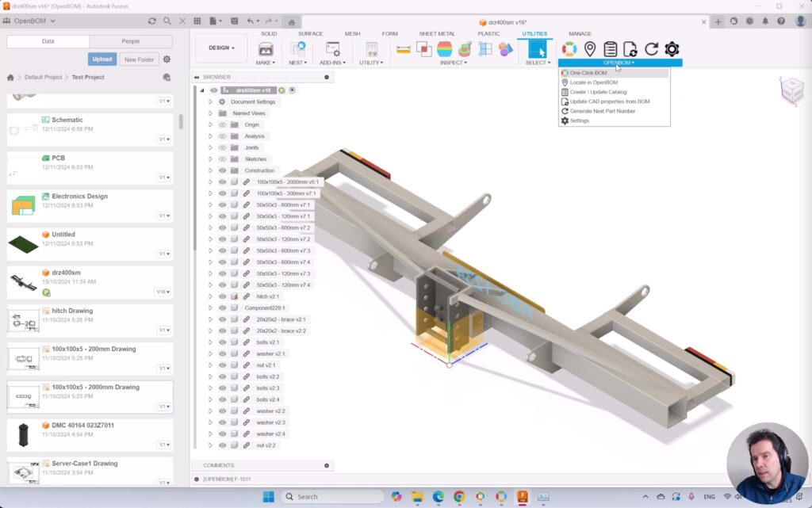Click the Zebra analysis icon

point(444,49)
